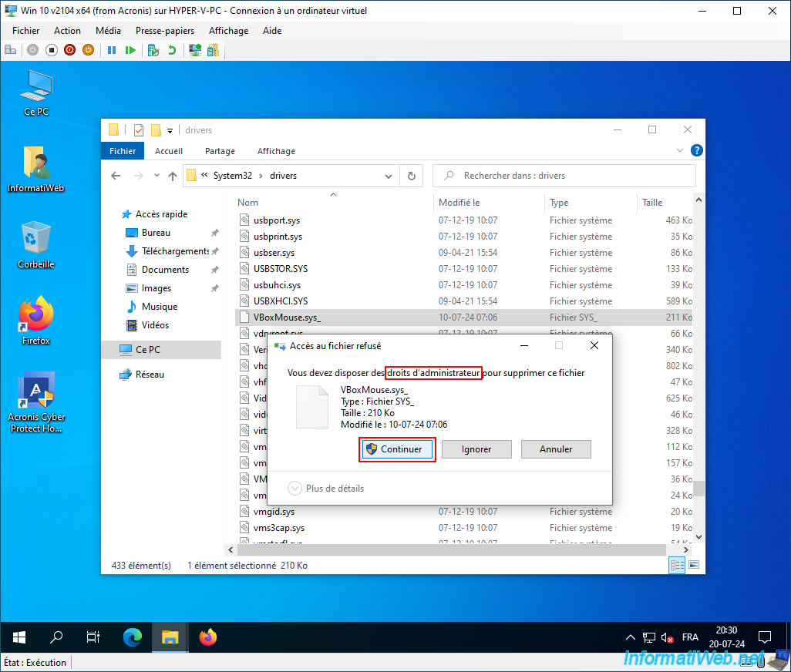Create a checkpoint using the toolbar icon
Image resolution: width=791 pixels, height=672 pixels.
pyautogui.click(x=153, y=50)
